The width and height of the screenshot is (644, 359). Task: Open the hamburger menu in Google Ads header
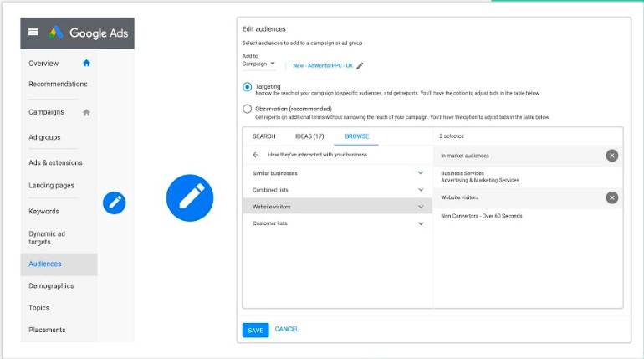[x=33, y=33]
